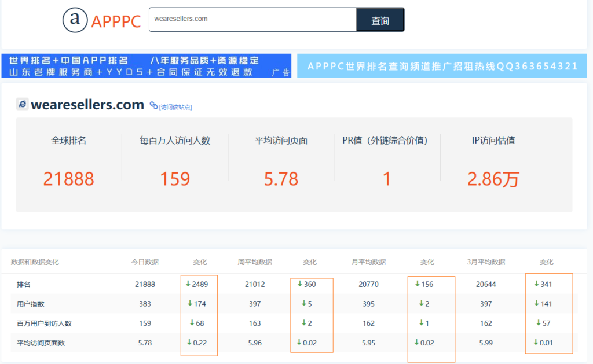
Task: Select the 全球排名 value 21888
Action: pos(68,179)
